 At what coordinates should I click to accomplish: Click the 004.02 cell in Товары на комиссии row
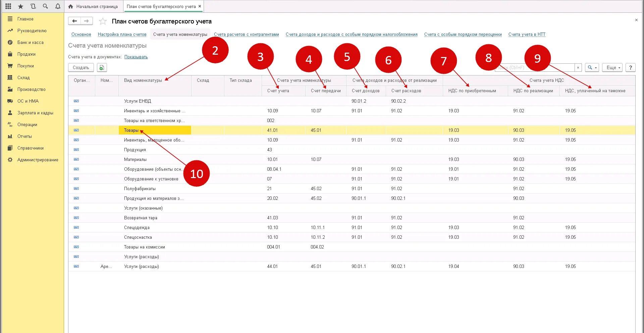[x=326, y=247]
